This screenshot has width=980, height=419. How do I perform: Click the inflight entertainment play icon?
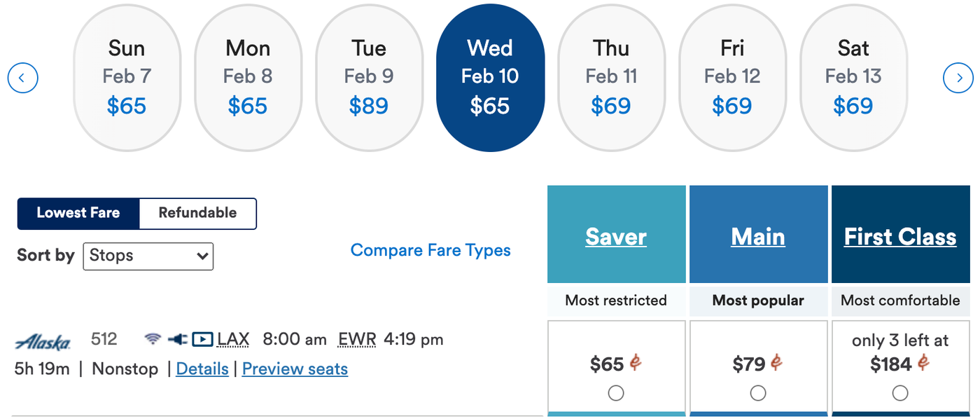pos(202,338)
